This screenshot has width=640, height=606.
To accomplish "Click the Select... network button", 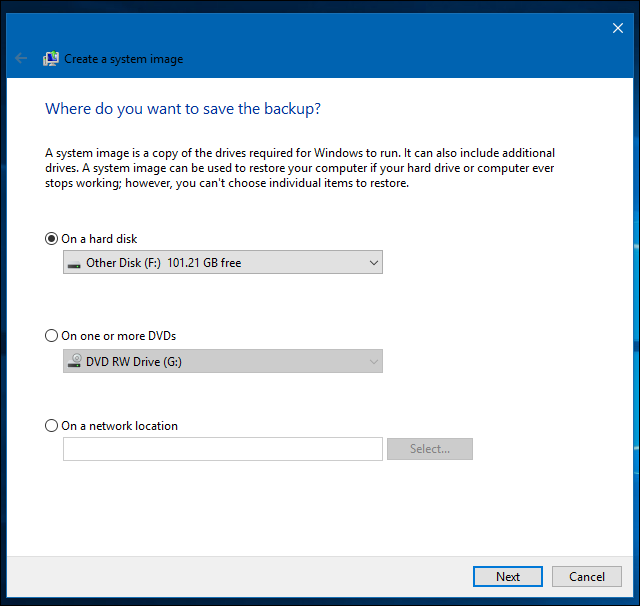I will pos(430,449).
